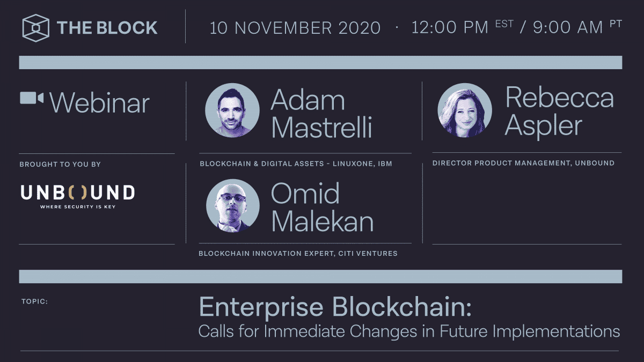Click the Adam Mastrelli name
Image resolution: width=644 pixels, height=362 pixels.
pos(321,114)
